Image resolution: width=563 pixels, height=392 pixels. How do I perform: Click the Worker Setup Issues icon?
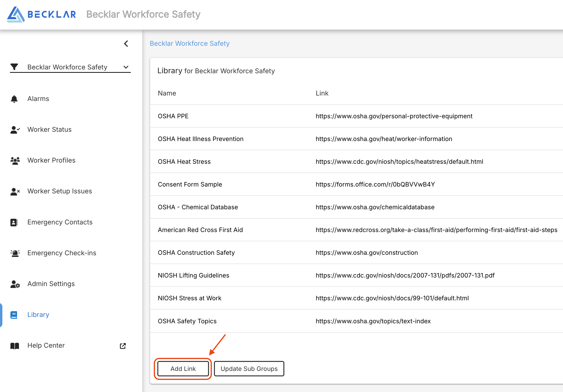15,191
